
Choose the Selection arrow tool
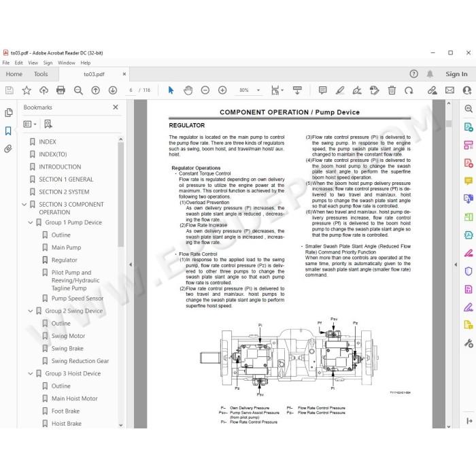[171, 90]
